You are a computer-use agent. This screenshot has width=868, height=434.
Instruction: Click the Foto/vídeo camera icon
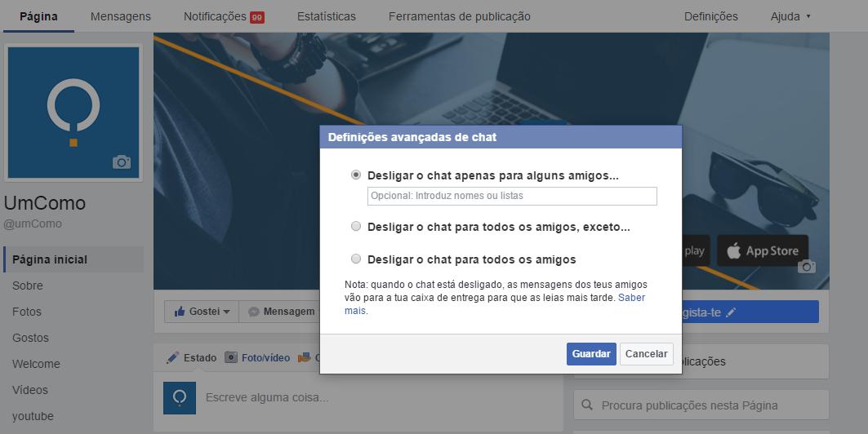pyautogui.click(x=231, y=357)
